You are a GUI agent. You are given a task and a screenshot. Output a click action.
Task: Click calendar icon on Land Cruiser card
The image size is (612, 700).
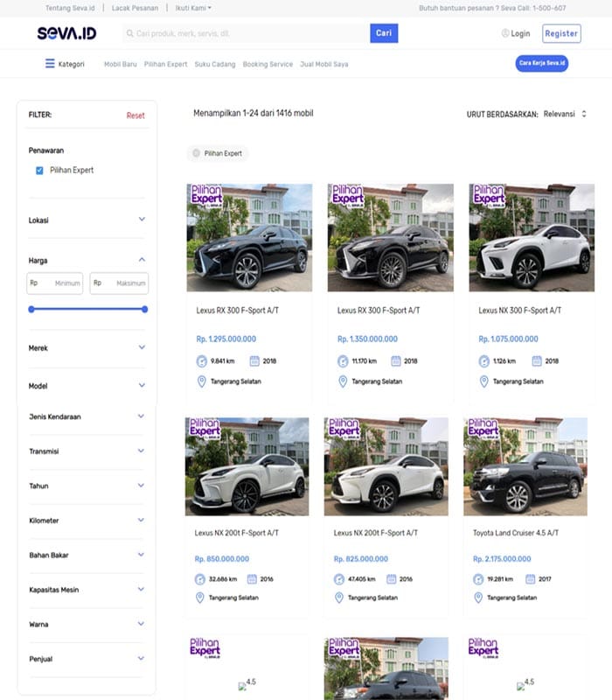point(531,579)
